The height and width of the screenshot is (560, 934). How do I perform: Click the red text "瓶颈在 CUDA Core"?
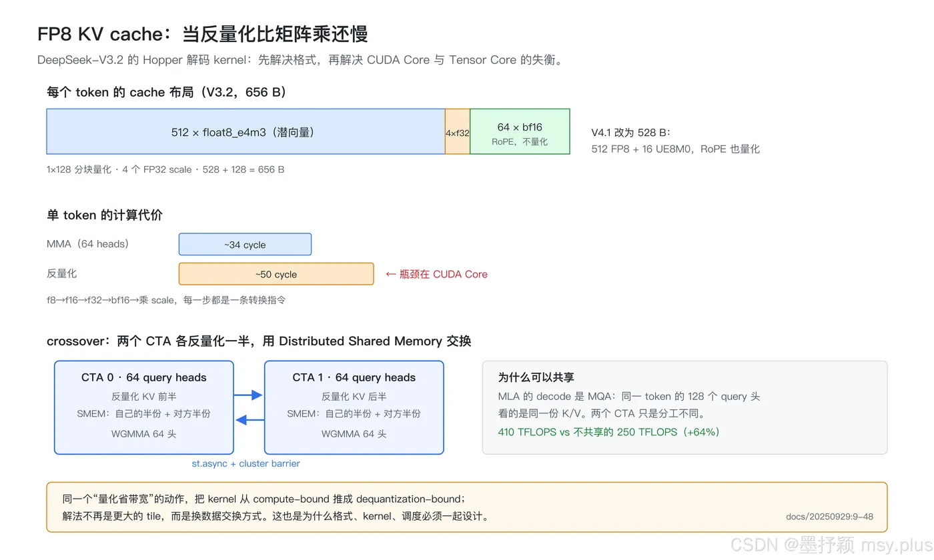(437, 274)
